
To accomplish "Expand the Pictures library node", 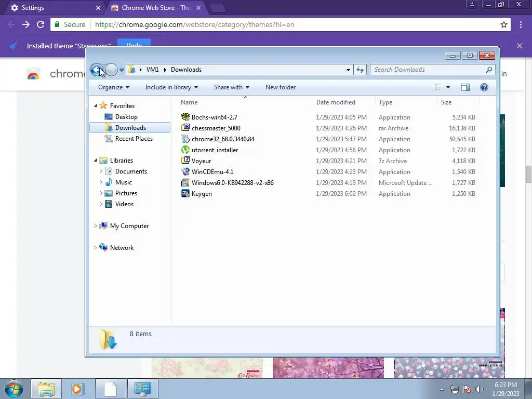I will [x=101, y=193].
